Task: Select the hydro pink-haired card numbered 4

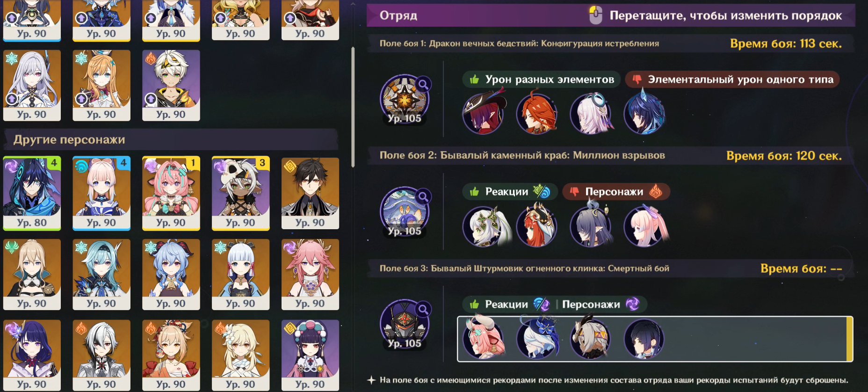Action: coord(101,193)
